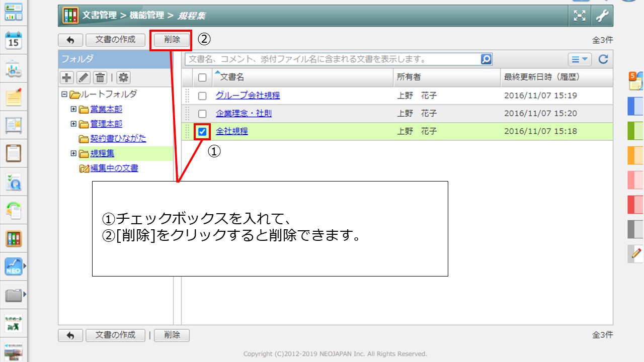Click the pencil icon in right panel
This screenshot has height=362, width=644.
[636, 253]
